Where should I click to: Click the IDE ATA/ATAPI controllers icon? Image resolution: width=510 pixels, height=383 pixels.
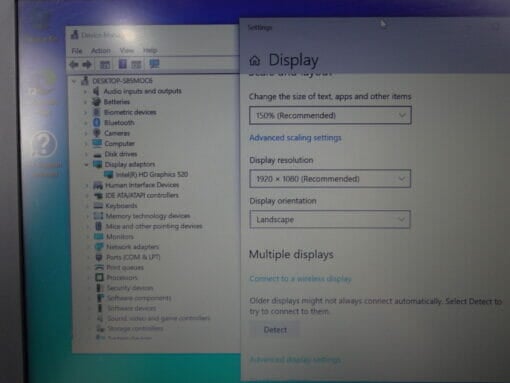98,195
